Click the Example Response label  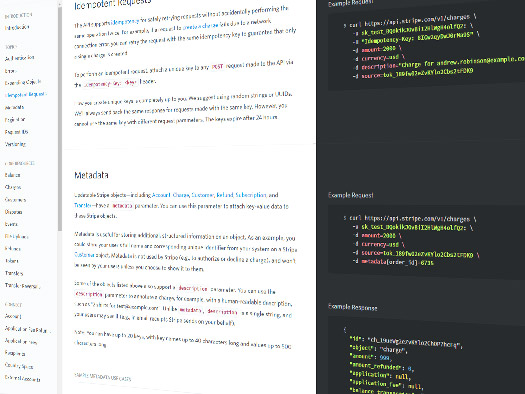pos(353,307)
